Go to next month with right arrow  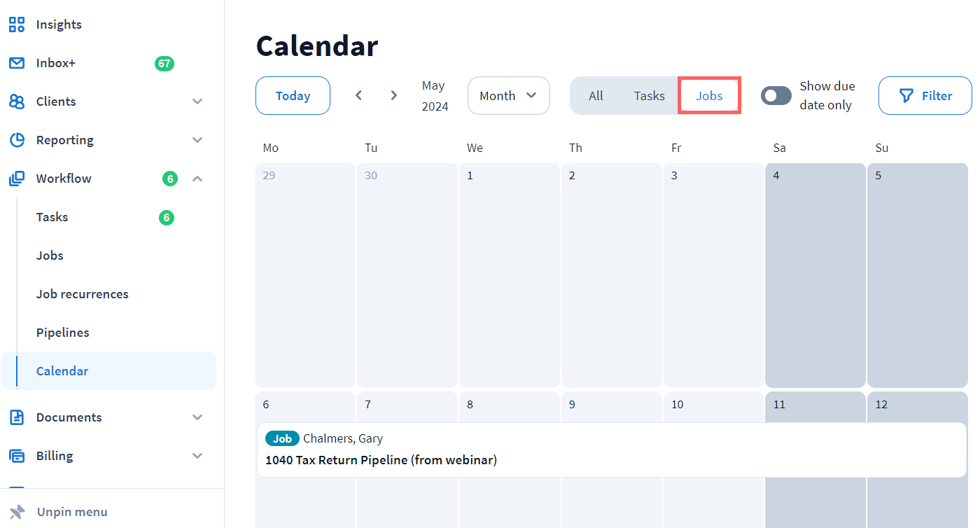(x=394, y=95)
